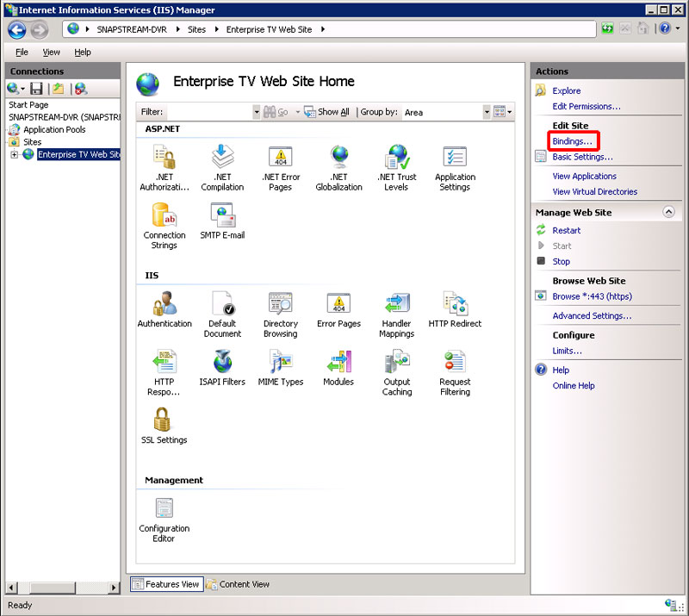The width and height of the screenshot is (689, 616).
Task: Click the Save icon in Connections toolbar
Action: coord(36,89)
